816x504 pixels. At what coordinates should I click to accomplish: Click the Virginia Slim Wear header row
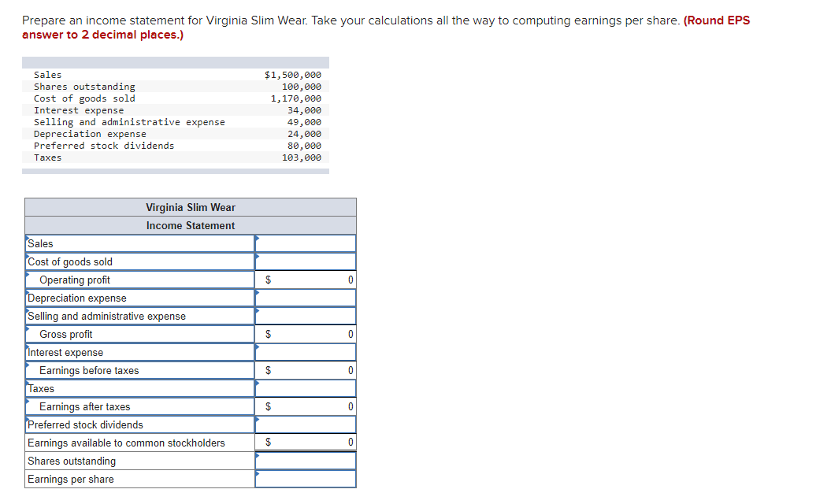pyautogui.click(x=191, y=207)
